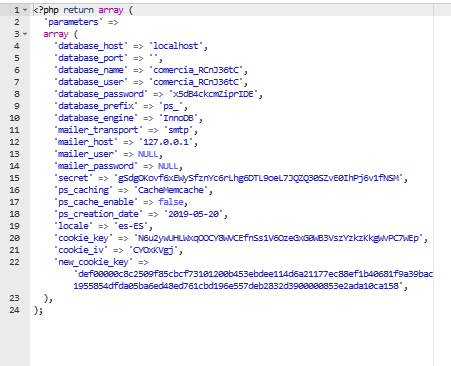
Task: Click the '127.0.0.1' mailer host value
Action: point(166,142)
